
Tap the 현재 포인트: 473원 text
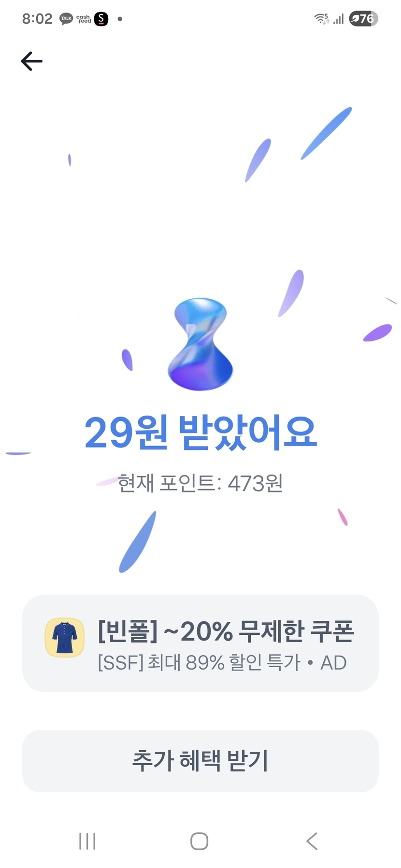click(200, 483)
